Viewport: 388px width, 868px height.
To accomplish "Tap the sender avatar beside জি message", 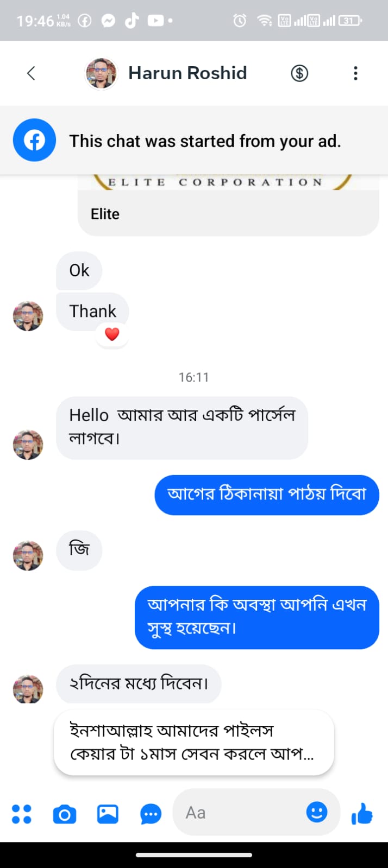I will (28, 555).
